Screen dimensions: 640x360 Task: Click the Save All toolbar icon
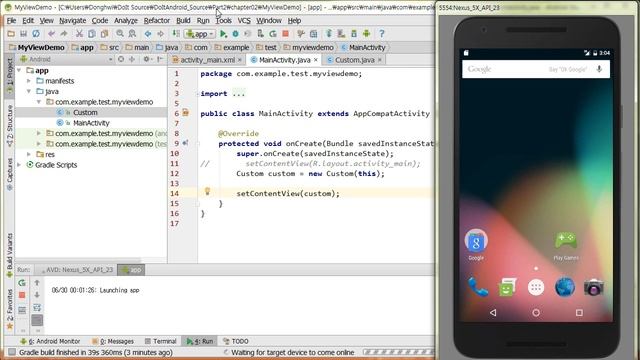click(x=23, y=34)
